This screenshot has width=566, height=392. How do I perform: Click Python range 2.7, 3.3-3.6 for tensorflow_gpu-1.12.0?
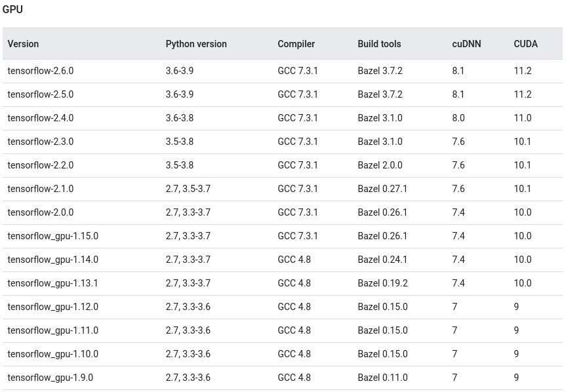(x=188, y=307)
